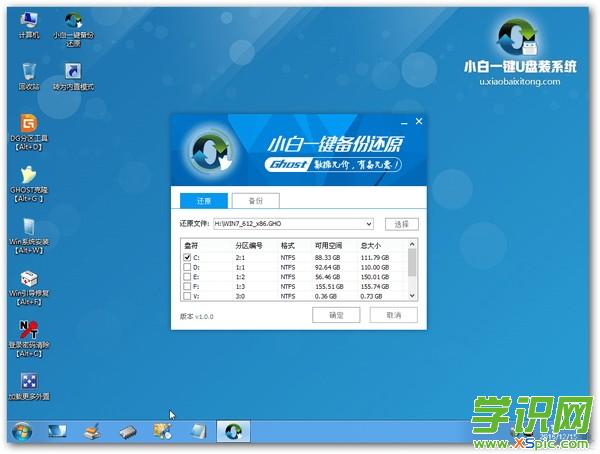600x454 pixels.
Task: Minimize the 小白一键备份还原 dialog
Action: tap(404, 122)
